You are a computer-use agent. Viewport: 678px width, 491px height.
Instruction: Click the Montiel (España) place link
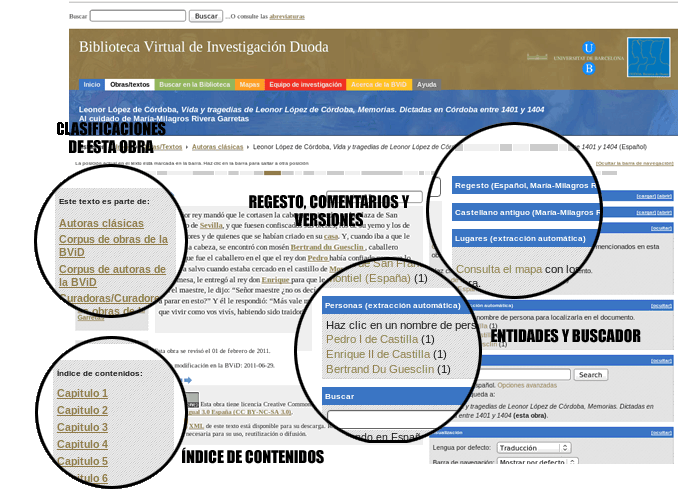370,278
